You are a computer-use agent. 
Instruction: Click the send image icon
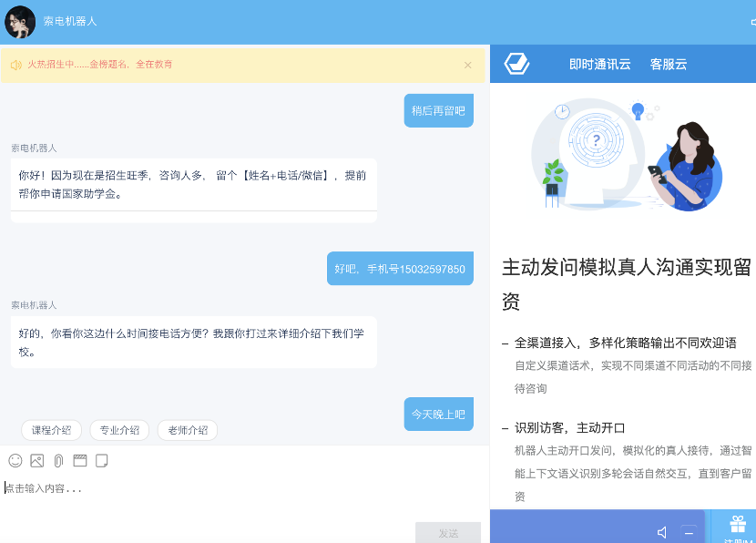tap(37, 461)
